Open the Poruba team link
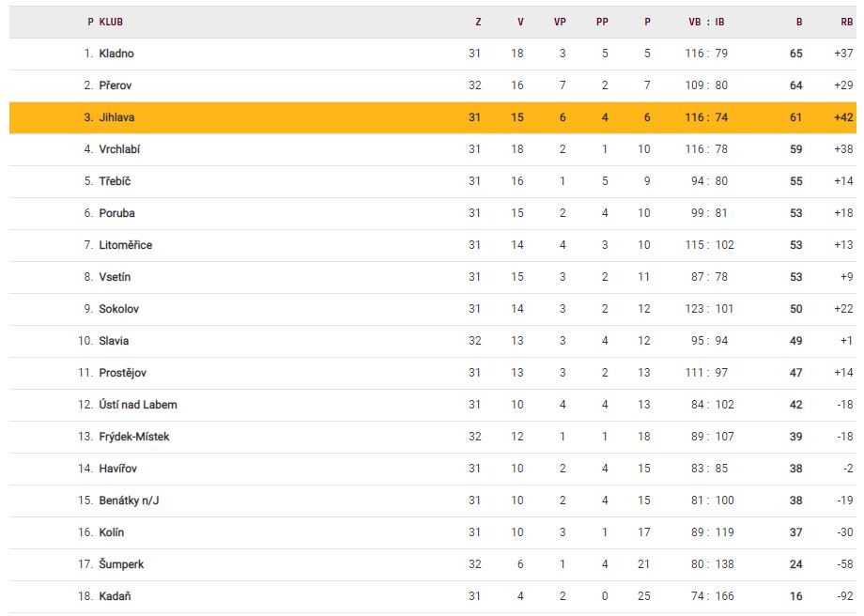The width and height of the screenshot is (864, 616). coord(116,213)
